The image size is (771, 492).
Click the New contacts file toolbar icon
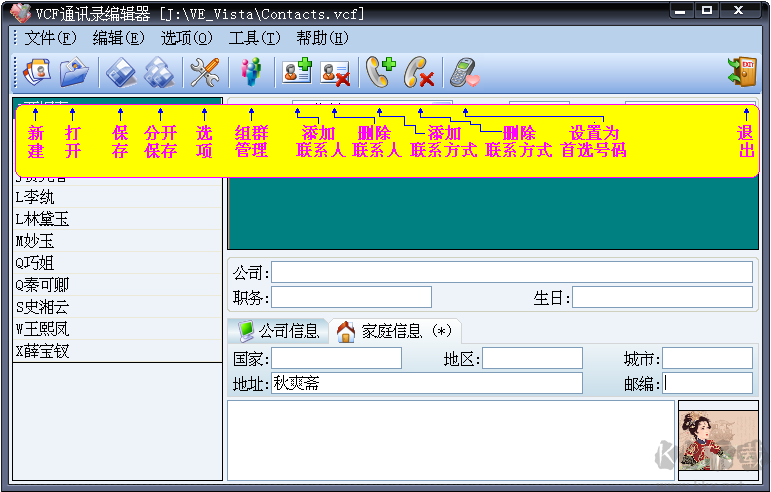(36, 72)
